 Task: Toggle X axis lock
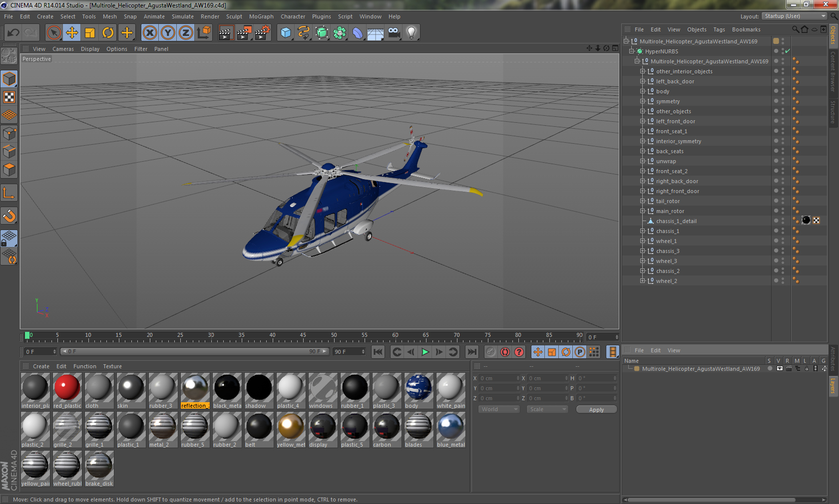[149, 33]
